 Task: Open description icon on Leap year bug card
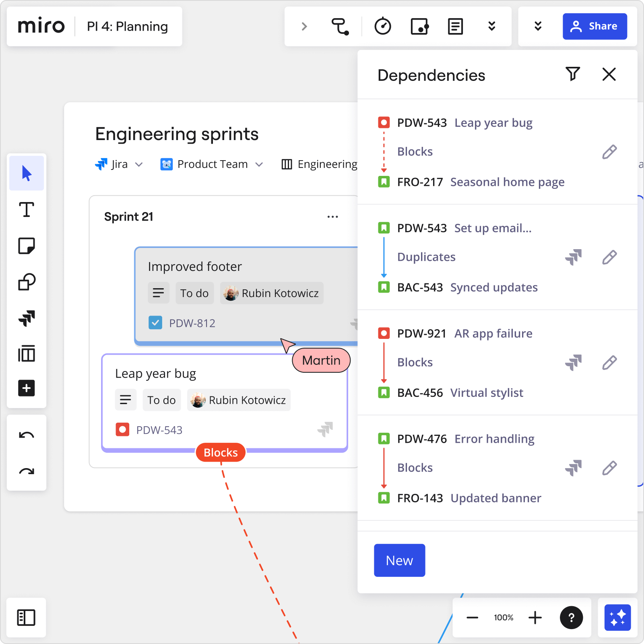tap(126, 400)
